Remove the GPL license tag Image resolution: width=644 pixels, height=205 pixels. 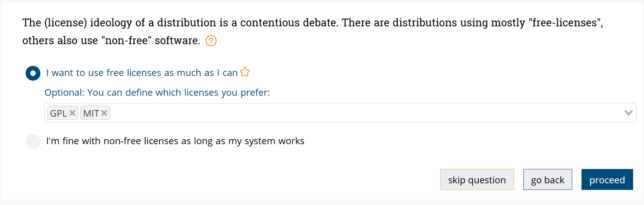[72, 113]
